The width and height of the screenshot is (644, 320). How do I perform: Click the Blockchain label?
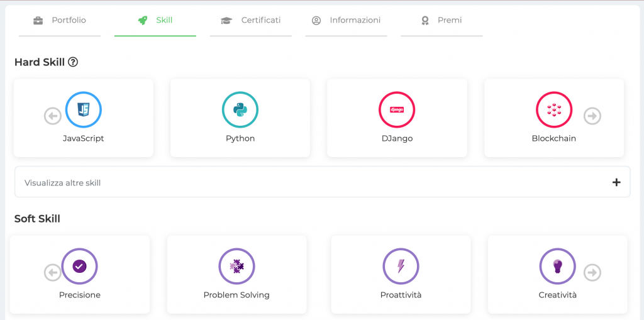click(x=553, y=138)
